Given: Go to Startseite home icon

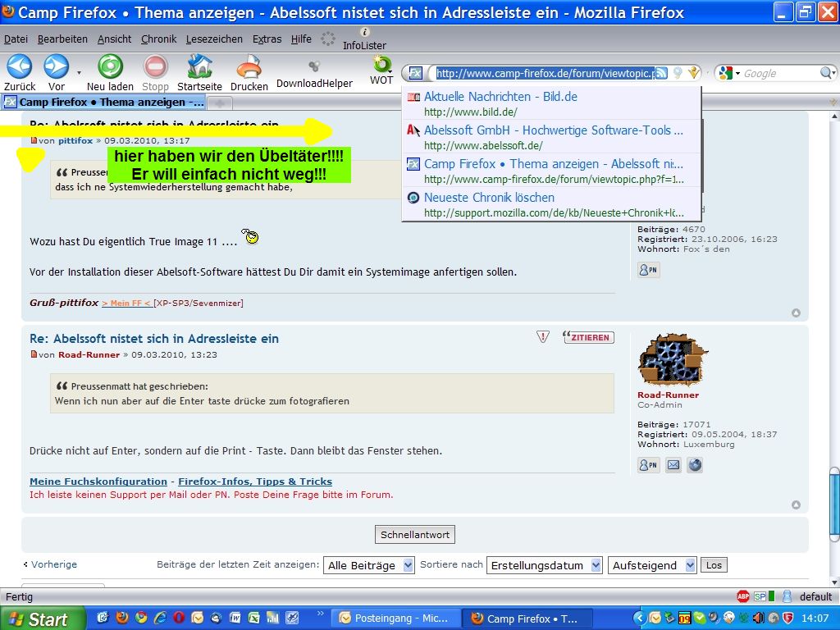Looking at the screenshot, I should click(199, 66).
